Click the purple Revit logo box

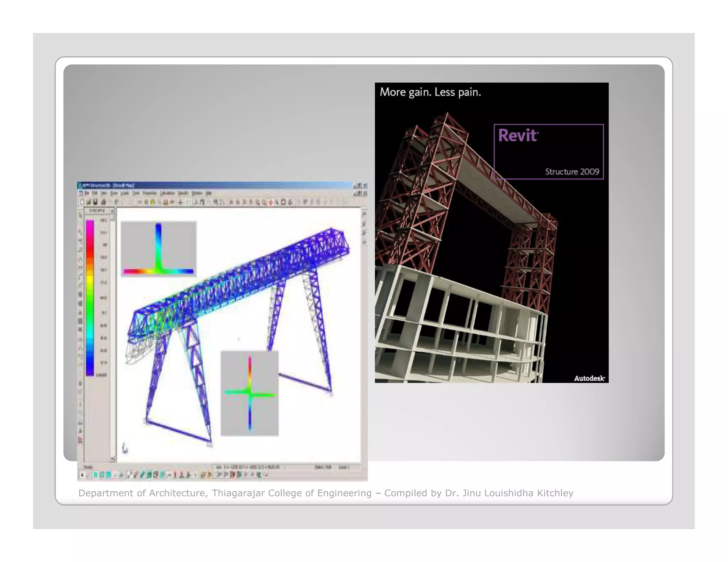point(549,152)
